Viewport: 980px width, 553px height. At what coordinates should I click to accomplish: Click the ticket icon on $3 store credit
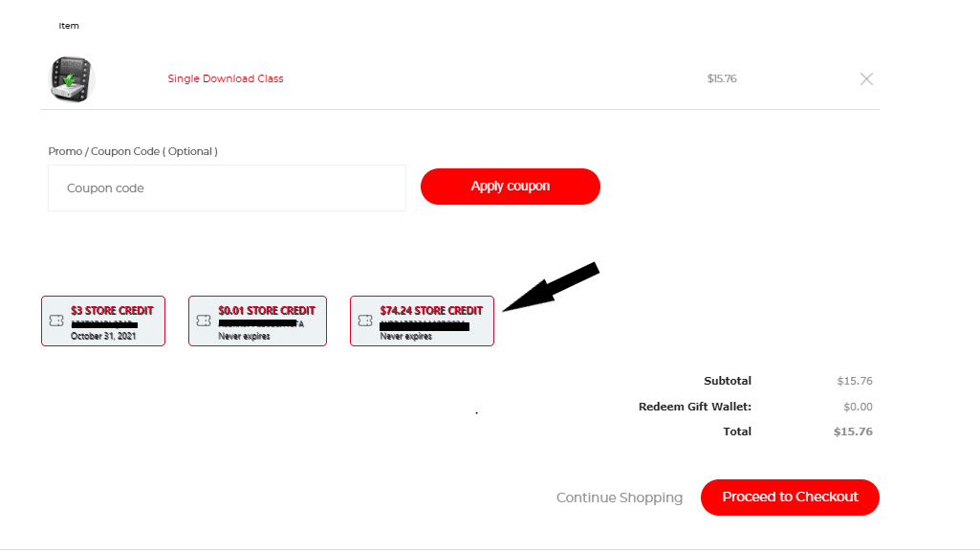pyautogui.click(x=55, y=321)
